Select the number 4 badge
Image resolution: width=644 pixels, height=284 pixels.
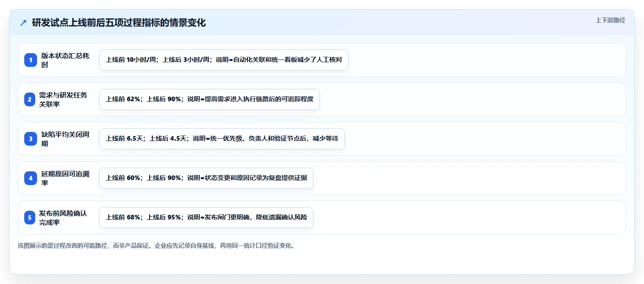coord(31,178)
